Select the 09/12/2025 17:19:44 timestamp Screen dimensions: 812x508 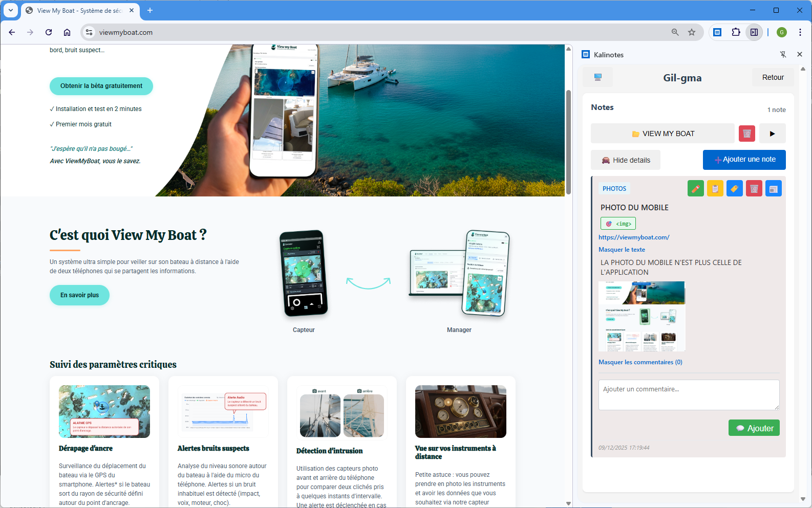tap(624, 448)
